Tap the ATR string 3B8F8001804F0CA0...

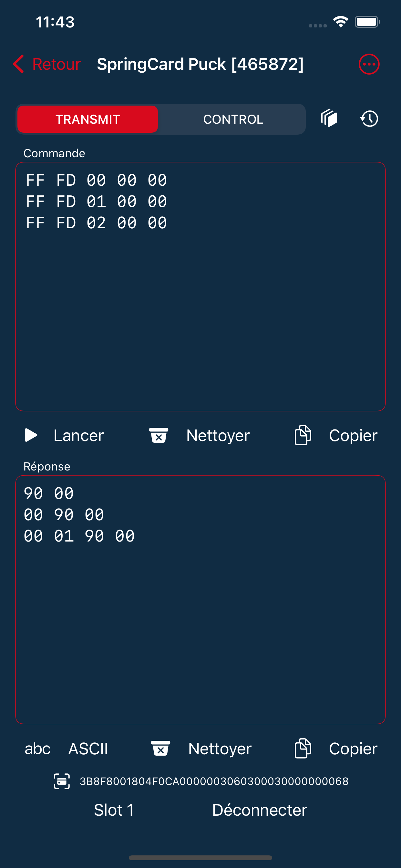[x=214, y=781]
